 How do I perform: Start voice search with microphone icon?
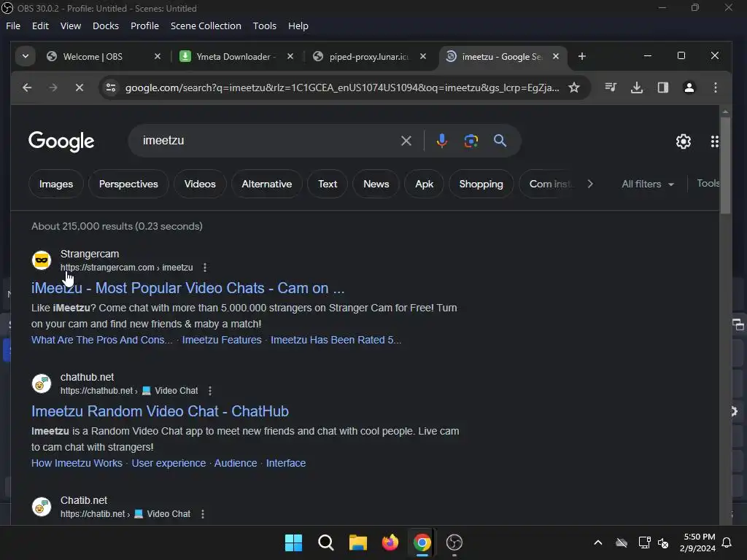pos(441,141)
